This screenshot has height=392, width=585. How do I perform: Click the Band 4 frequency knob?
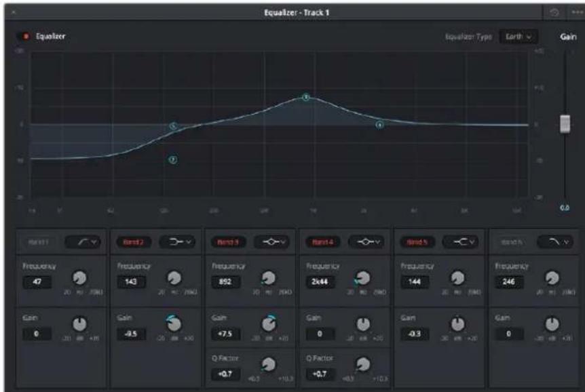(362, 278)
